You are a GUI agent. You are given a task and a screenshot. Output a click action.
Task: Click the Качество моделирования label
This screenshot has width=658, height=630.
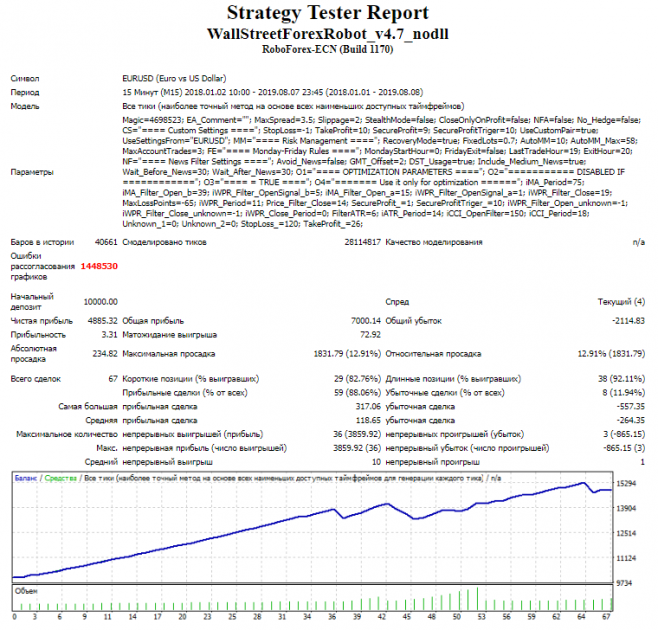434,242
